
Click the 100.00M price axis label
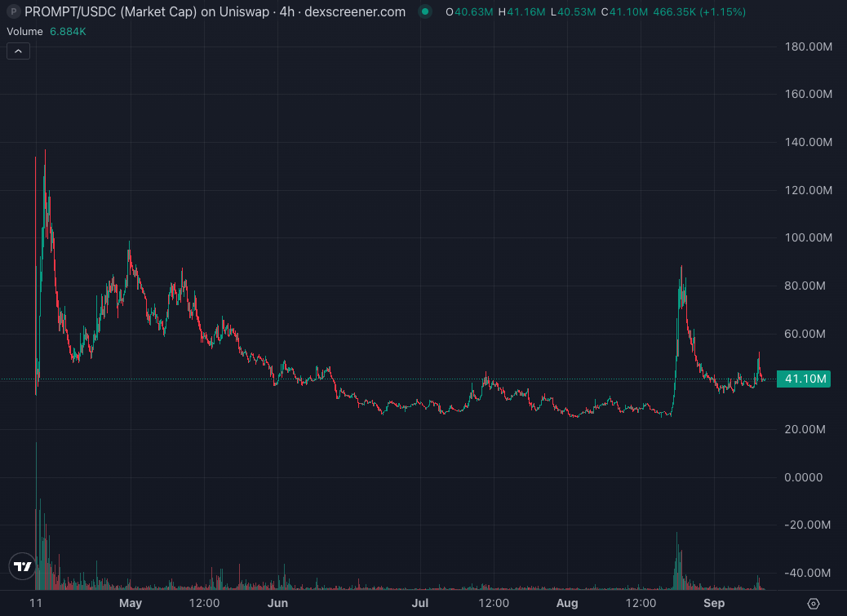808,237
